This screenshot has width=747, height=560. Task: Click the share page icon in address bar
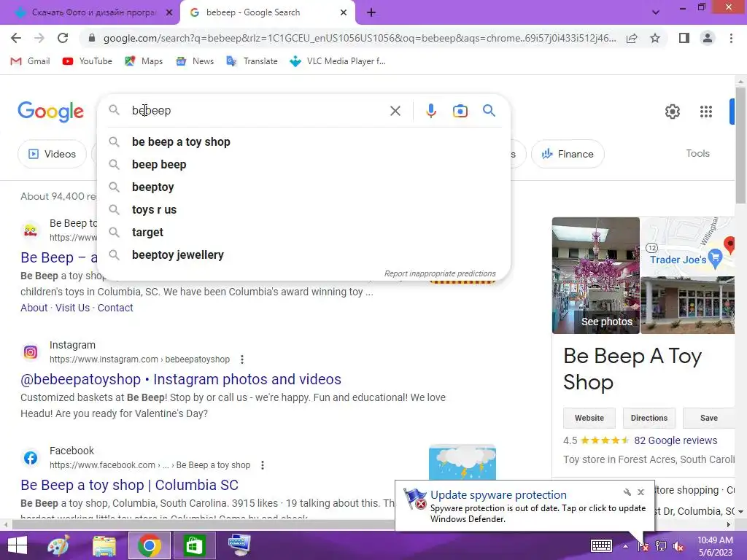pyautogui.click(x=632, y=38)
